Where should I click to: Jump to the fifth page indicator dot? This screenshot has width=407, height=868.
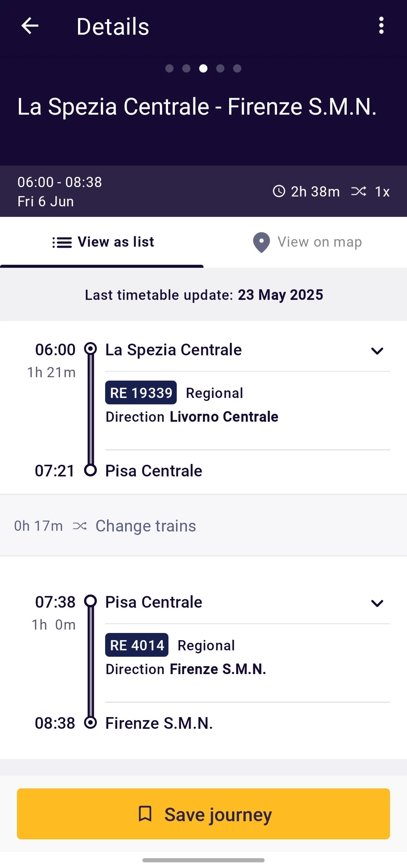237,68
